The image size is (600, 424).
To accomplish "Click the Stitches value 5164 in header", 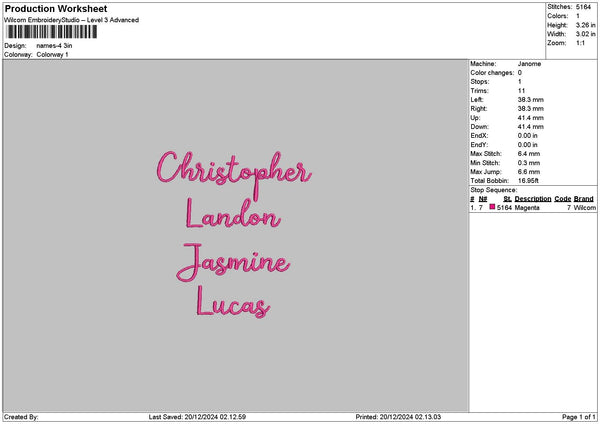I will tap(583, 7).
